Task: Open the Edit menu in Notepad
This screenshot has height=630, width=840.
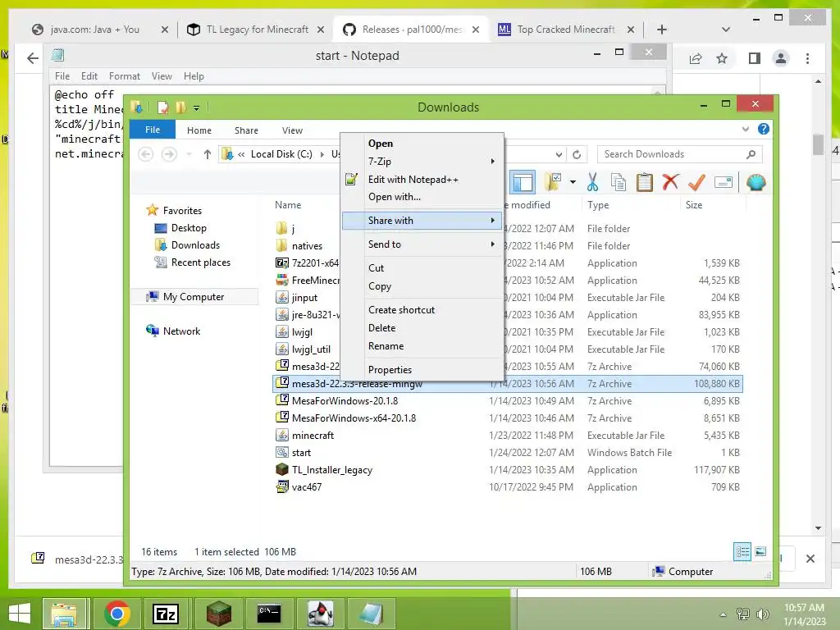Action: tap(89, 76)
